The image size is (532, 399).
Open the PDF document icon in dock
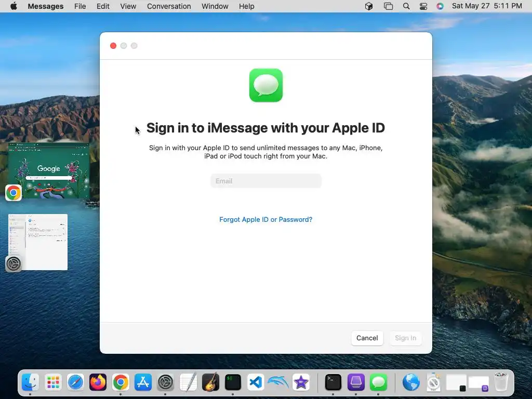point(433,382)
